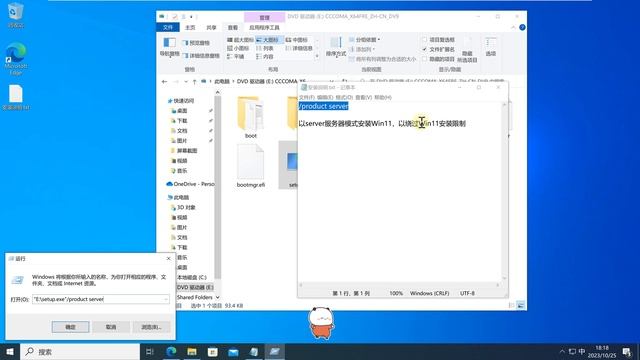Open Windows Start menu
The width and height of the screenshot is (640, 360).
[10, 351]
